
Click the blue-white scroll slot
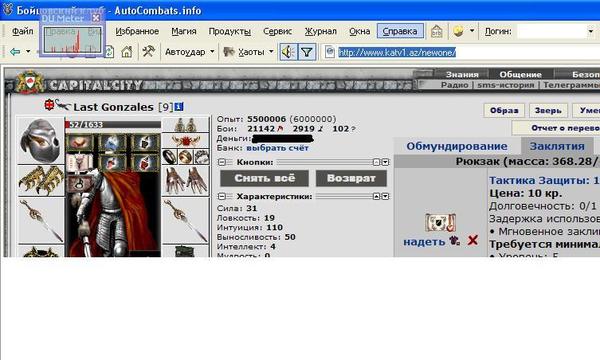(x=113, y=142)
